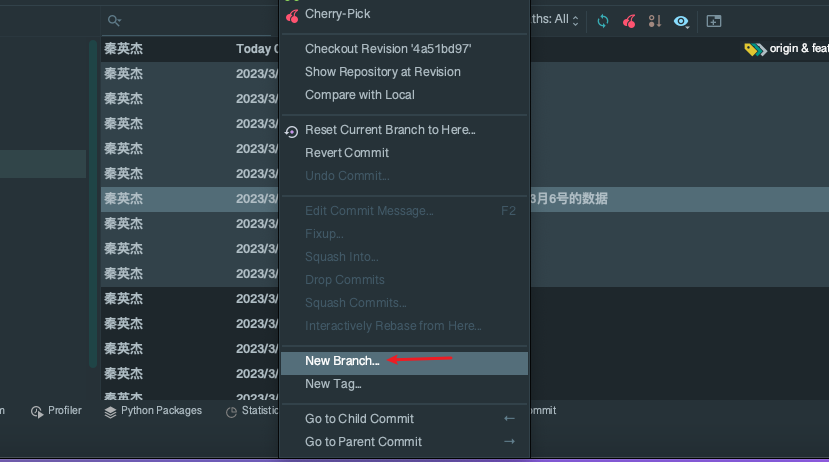Open the Python Packages tool window
Viewport: 829px width, 462px height.
pyautogui.click(x=153, y=411)
